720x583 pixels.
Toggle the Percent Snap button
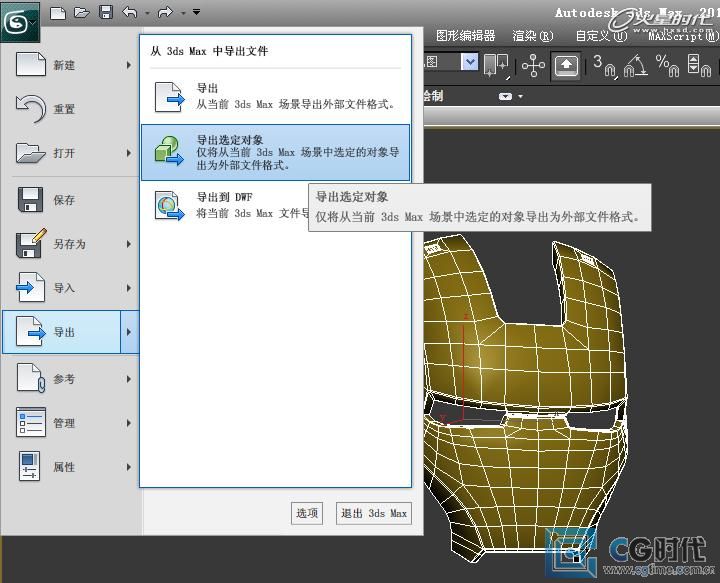coord(667,66)
